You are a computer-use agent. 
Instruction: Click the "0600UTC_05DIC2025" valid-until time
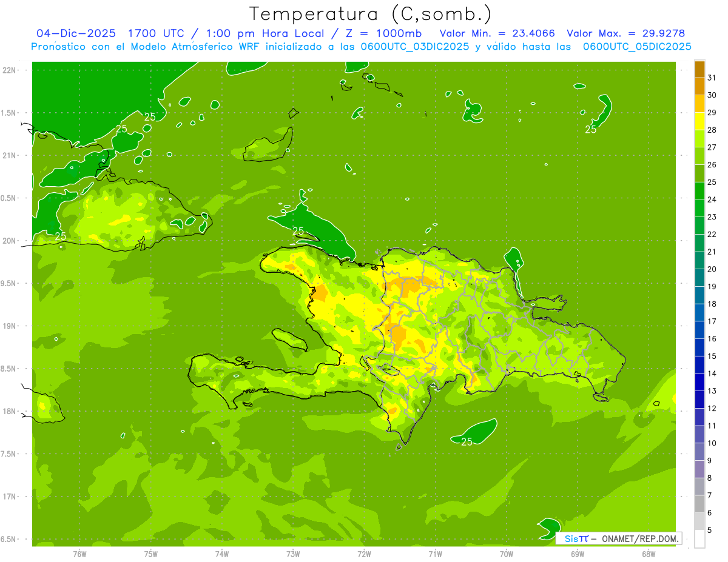[x=637, y=47]
